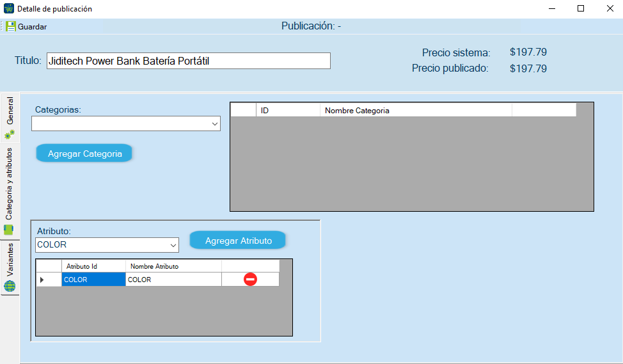Click the Guardar toolbar label
The width and height of the screenshot is (623, 364).
pyautogui.click(x=32, y=27)
